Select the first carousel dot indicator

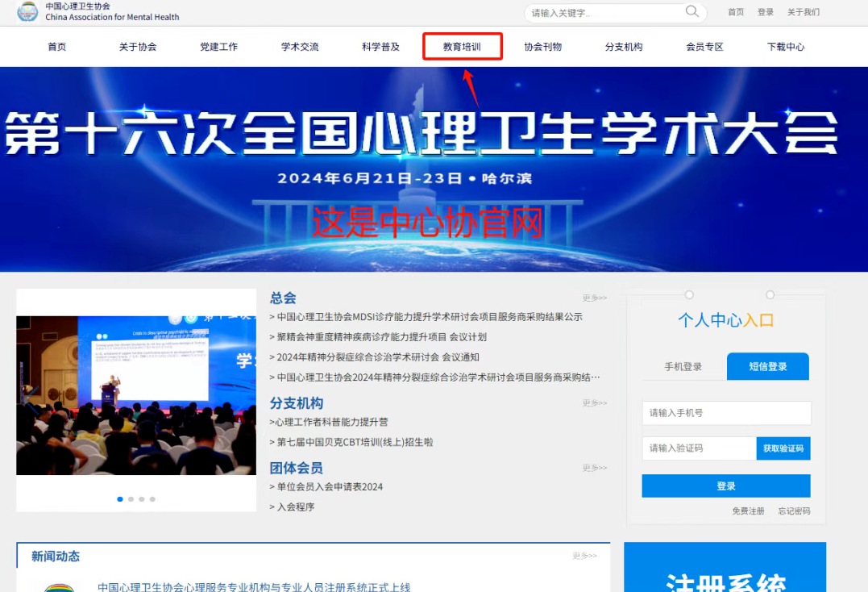tap(120, 499)
